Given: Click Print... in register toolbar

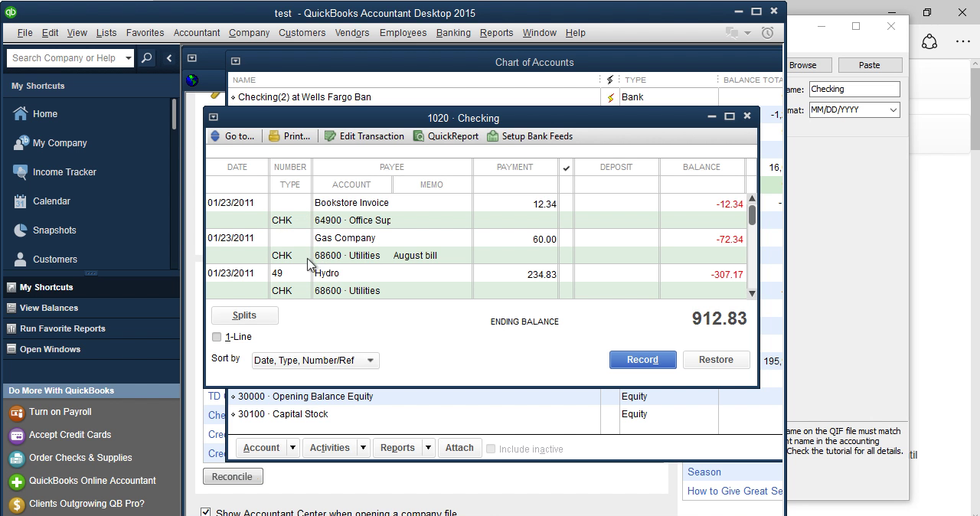Looking at the screenshot, I should [289, 136].
